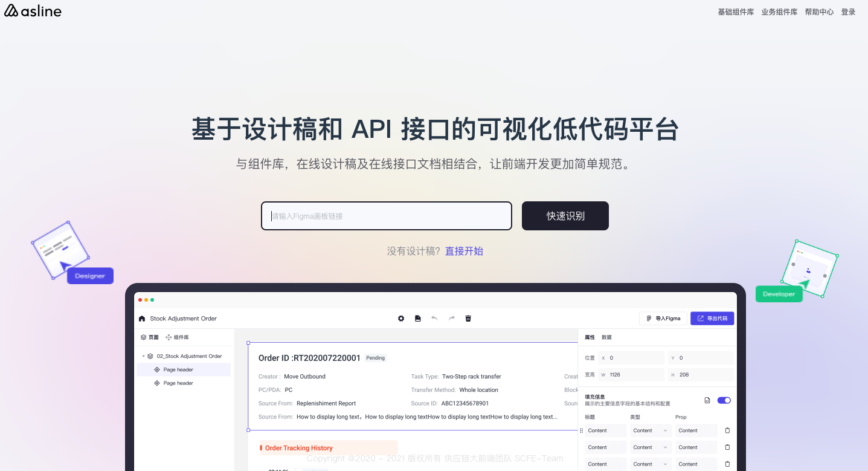Switch to the 数据 tab
Screen dimensions: 868x471
pyautogui.click(x=606, y=337)
